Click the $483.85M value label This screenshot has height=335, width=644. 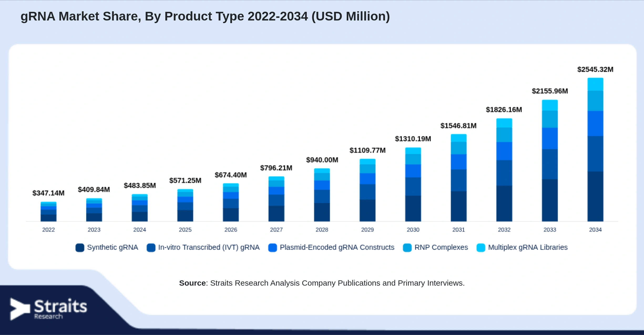click(x=140, y=186)
